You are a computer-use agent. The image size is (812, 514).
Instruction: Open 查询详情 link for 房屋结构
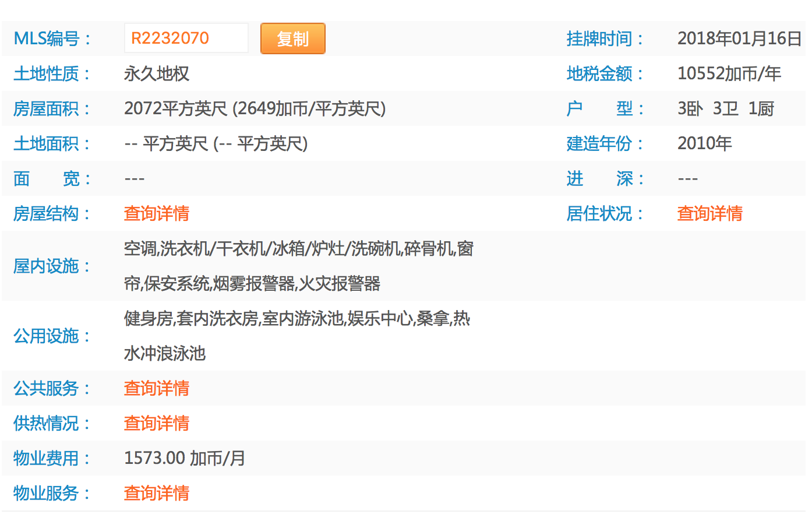coord(156,213)
